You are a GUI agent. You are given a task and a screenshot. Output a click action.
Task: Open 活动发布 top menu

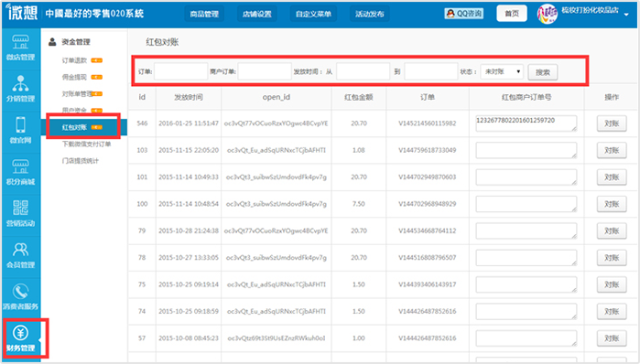pyautogui.click(x=369, y=14)
